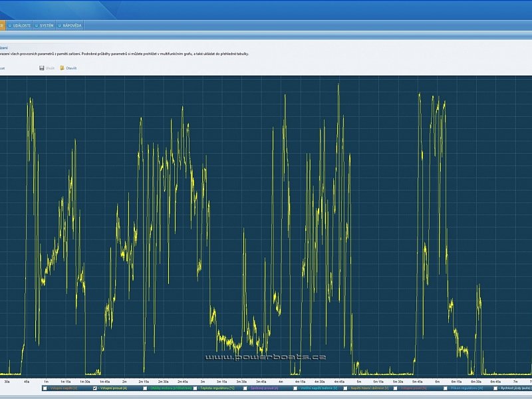532x399 pixels.
Task: Click the '4m' time axis label
Action: [x=281, y=382]
